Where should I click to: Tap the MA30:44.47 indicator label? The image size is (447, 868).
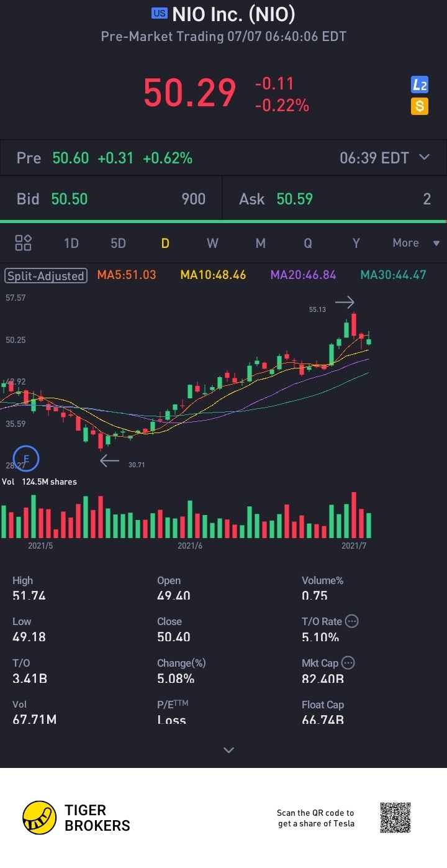click(394, 275)
